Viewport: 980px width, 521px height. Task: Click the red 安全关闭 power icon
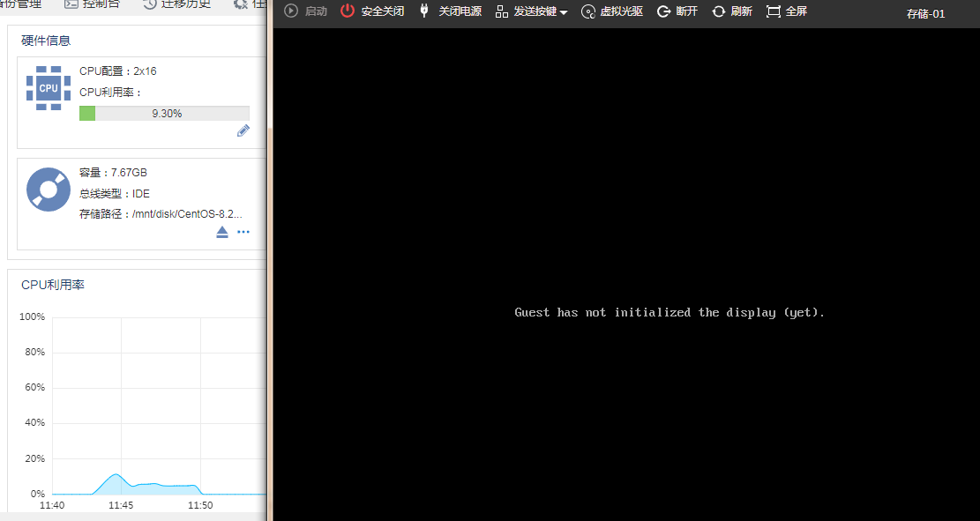[x=347, y=11]
